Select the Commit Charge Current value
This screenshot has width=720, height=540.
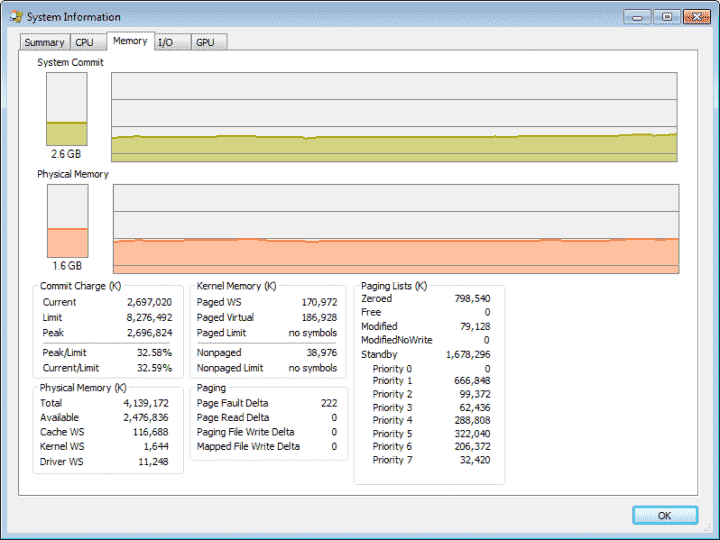click(x=149, y=302)
